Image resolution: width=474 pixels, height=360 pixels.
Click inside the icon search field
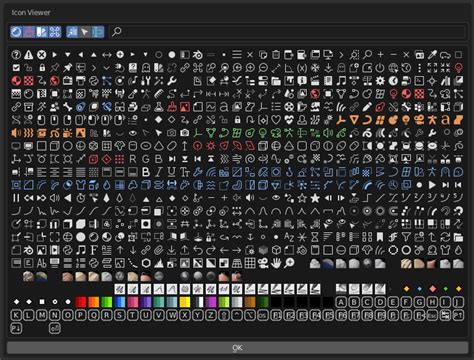click(287, 32)
